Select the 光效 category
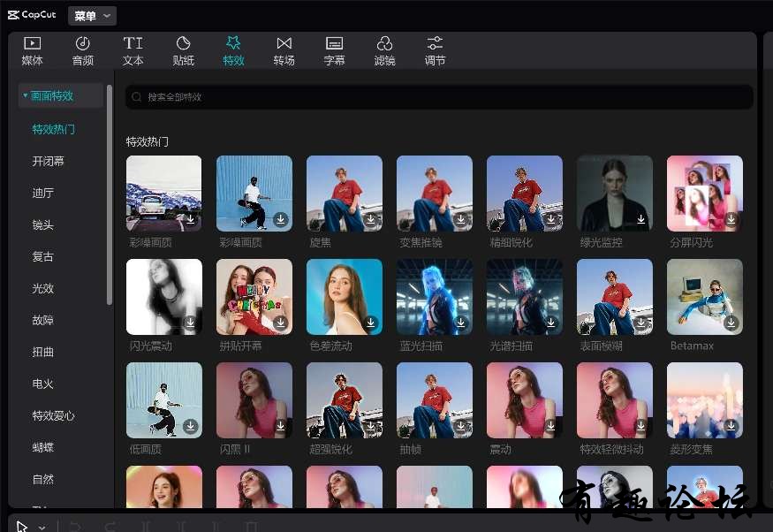This screenshot has height=532, width=773. click(x=43, y=288)
